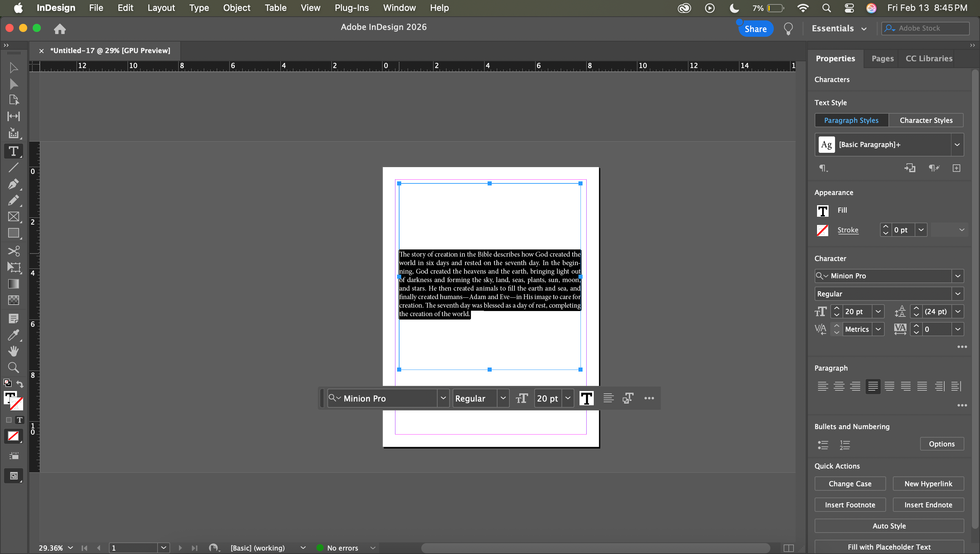Screen dimensions: 980x554
Task: Select the Zoom tool
Action: (13, 367)
